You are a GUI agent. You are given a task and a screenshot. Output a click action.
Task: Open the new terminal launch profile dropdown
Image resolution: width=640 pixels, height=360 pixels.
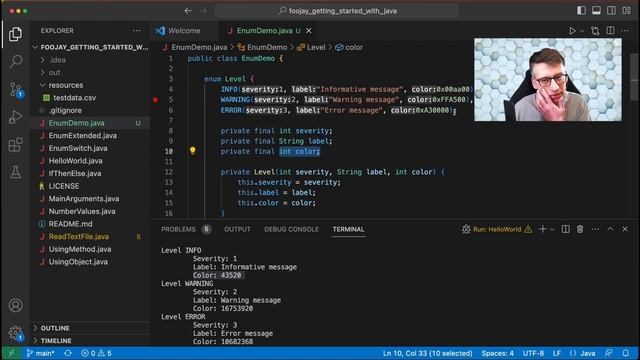click(552, 230)
